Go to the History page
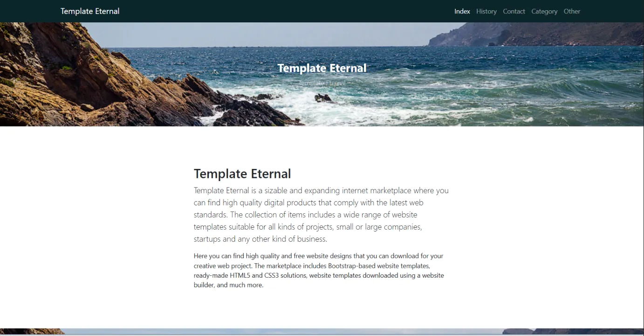Image resolution: width=644 pixels, height=336 pixels. (x=486, y=11)
